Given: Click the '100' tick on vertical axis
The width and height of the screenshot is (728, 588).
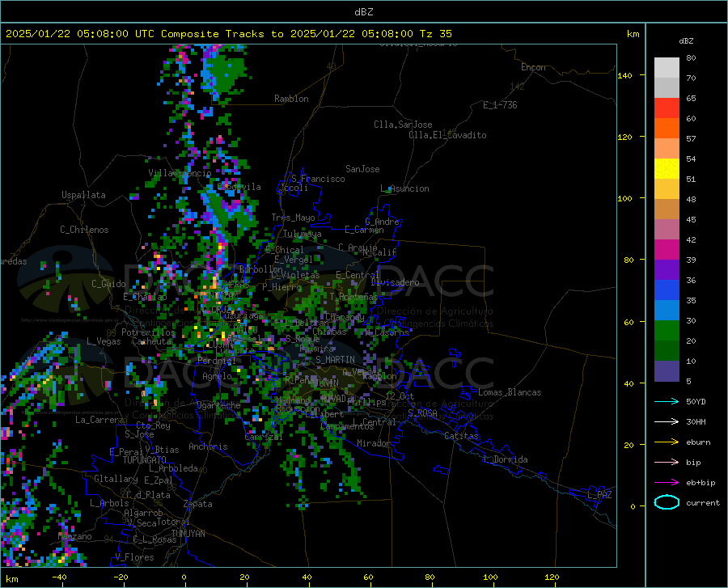Looking at the screenshot, I should (x=624, y=198).
